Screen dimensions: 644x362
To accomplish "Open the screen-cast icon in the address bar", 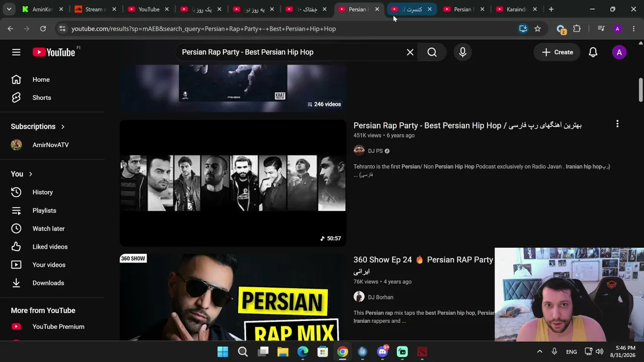I will coord(523,29).
